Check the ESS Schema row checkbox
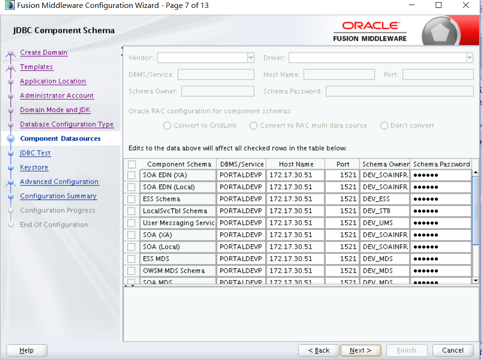This screenshot has height=360, width=482. (131, 199)
